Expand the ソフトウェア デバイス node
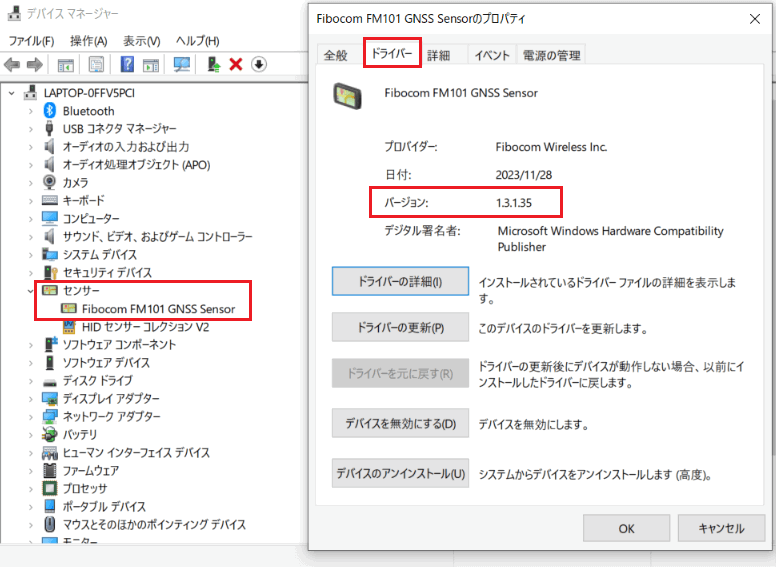The image size is (776, 567). point(31,363)
